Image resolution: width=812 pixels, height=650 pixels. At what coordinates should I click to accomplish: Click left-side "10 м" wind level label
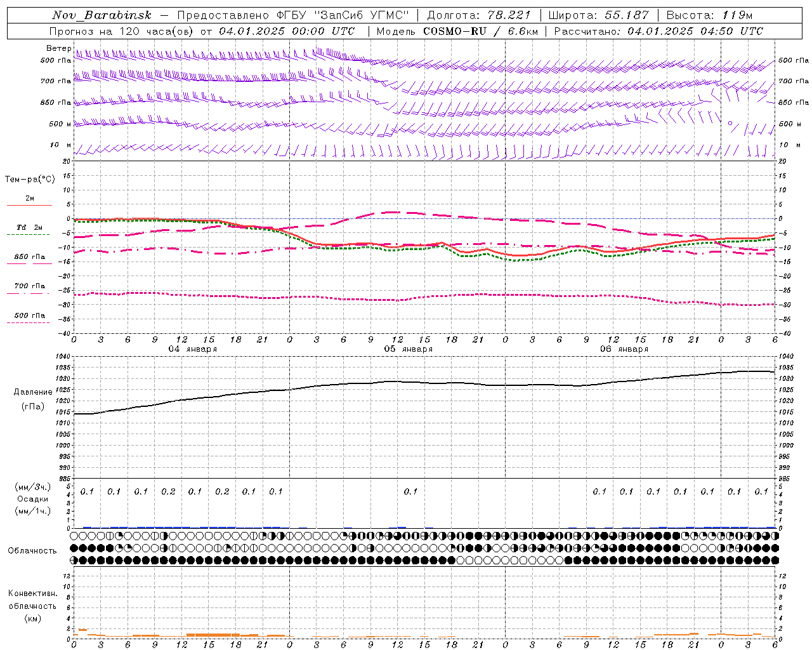pos(60,145)
